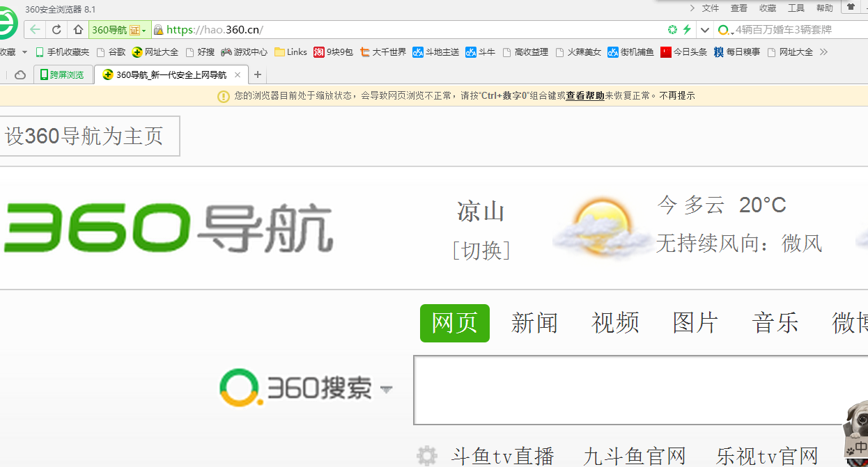Open the 每日糗事 bookmark
Image resolution: width=868 pixels, height=467 pixels.
pos(737,52)
